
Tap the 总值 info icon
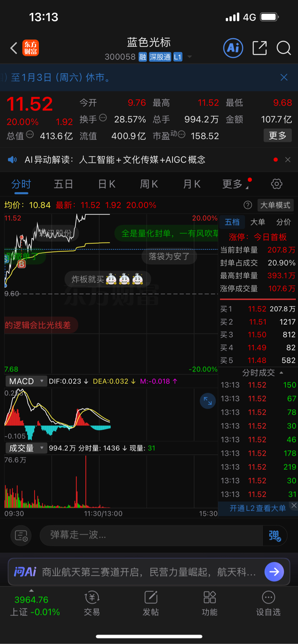pos(30,135)
